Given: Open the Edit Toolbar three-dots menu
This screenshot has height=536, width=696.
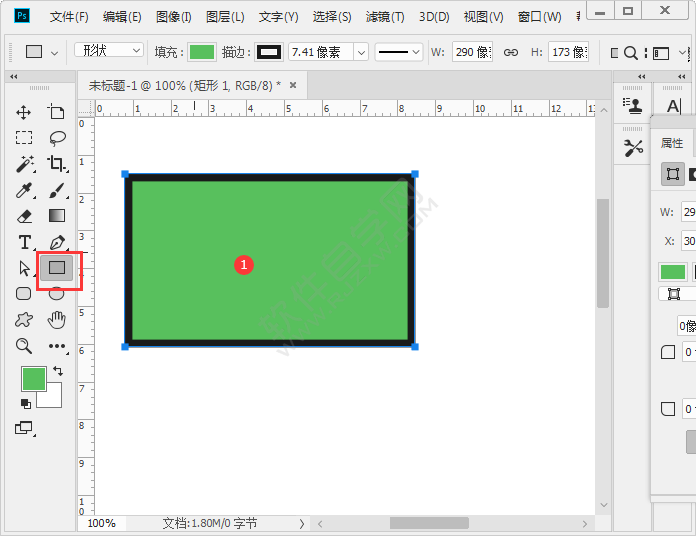Looking at the screenshot, I should (x=57, y=346).
